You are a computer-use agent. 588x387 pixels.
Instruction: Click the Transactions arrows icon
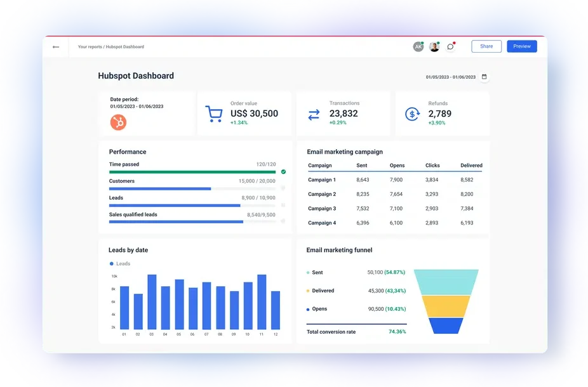314,115
